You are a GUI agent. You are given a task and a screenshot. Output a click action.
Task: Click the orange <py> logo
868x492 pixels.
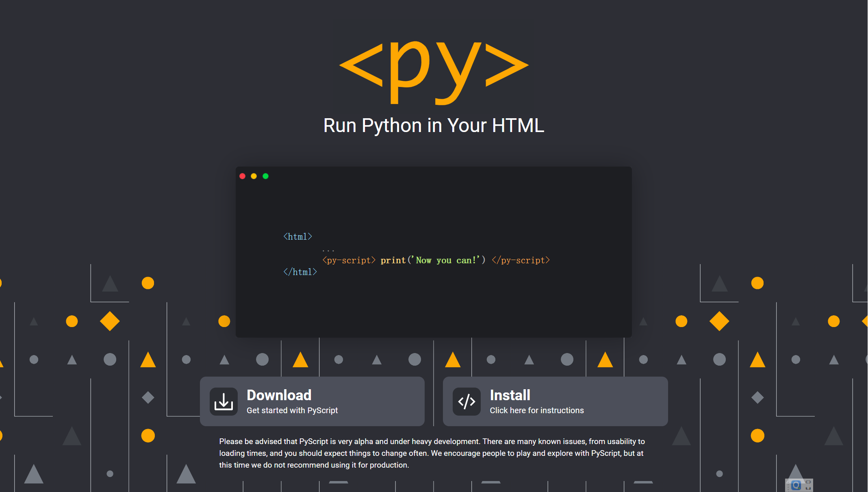434,69
